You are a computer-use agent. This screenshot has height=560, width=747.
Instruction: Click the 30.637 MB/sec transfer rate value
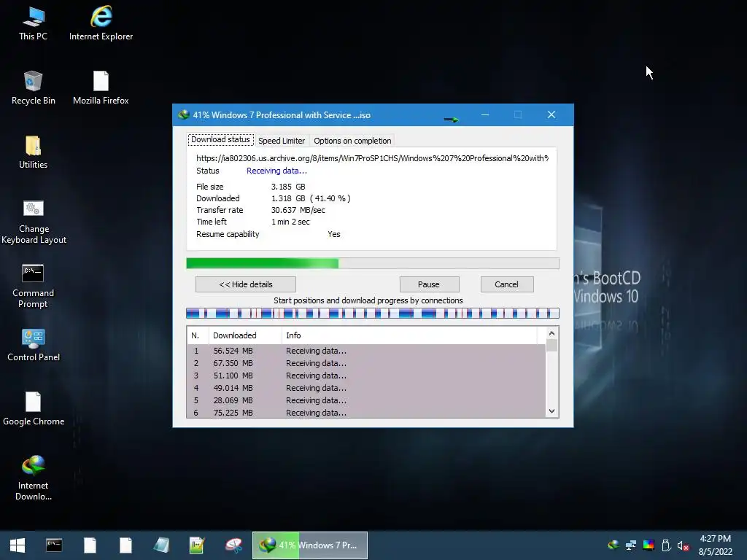[298, 210]
